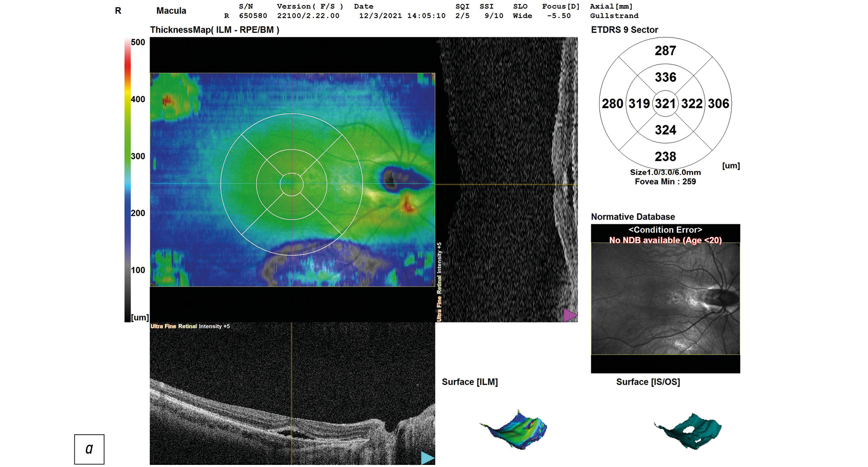Click the center of the thickness map grid
Screen dimensions: 868x467
coord(292,184)
